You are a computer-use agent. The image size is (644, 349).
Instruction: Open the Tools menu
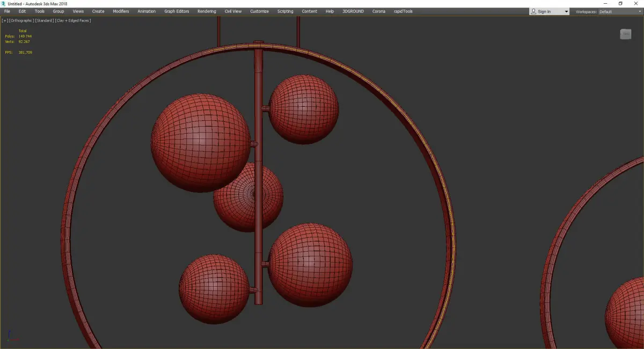coord(40,11)
